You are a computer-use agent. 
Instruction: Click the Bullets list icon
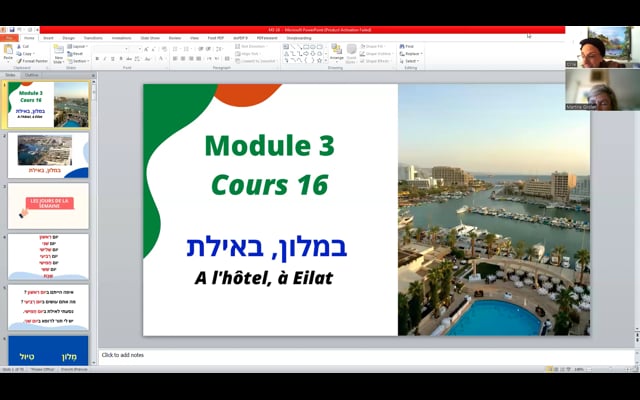(176, 49)
